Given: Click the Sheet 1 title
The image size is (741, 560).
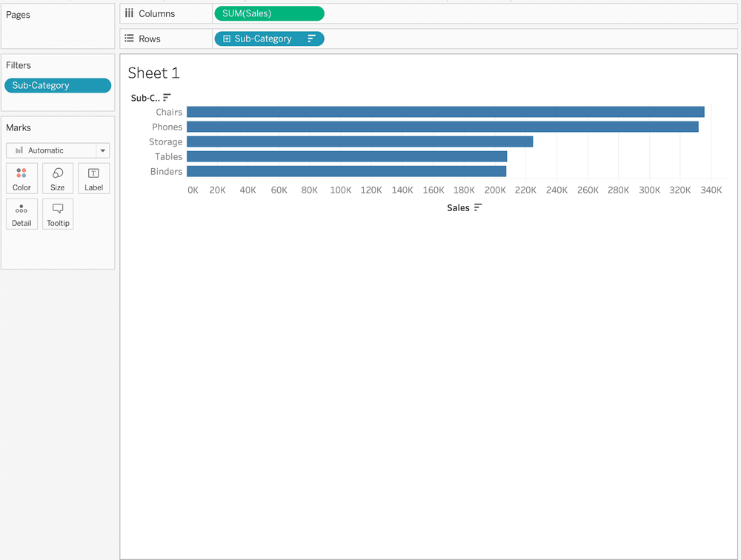Looking at the screenshot, I should click(153, 73).
